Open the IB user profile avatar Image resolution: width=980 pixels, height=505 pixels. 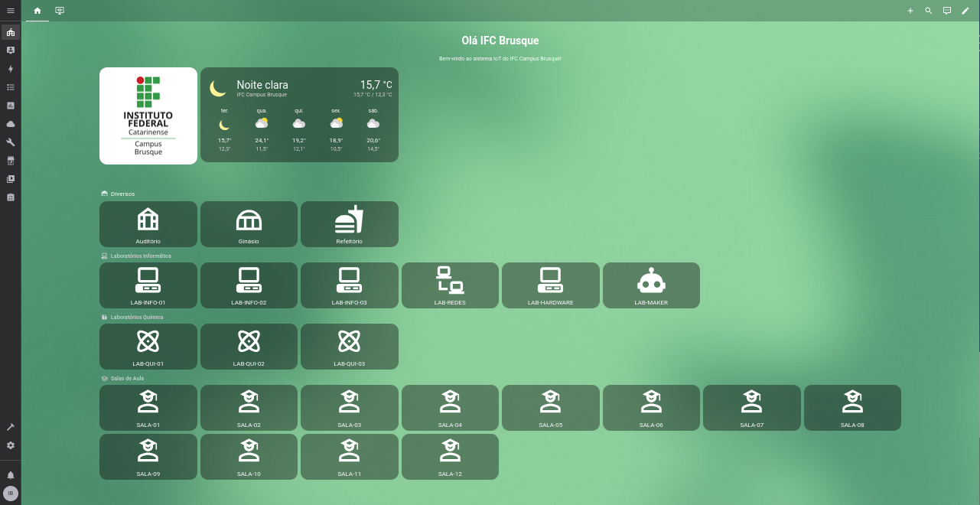11,494
